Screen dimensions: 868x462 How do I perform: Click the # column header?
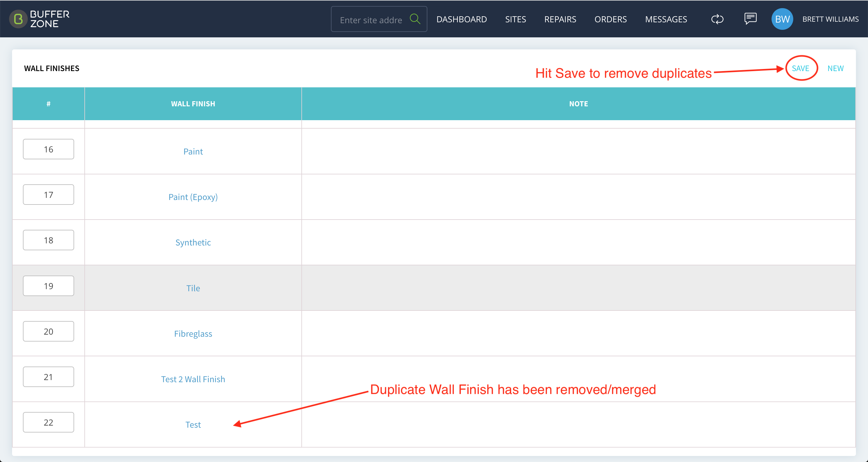point(49,104)
